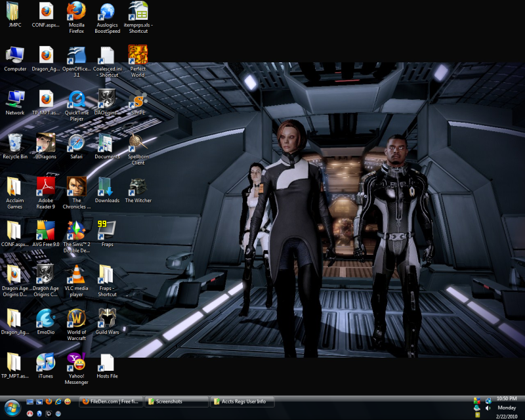Image resolution: width=525 pixels, height=420 pixels.
Task: Launch Yahoo! Messenger desktop icon
Action: [x=77, y=362]
